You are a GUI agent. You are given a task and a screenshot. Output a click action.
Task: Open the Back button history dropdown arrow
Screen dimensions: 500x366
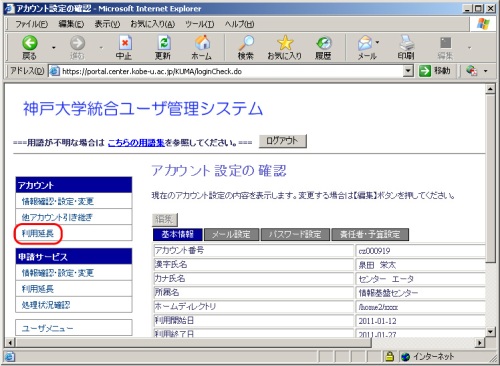(x=54, y=48)
